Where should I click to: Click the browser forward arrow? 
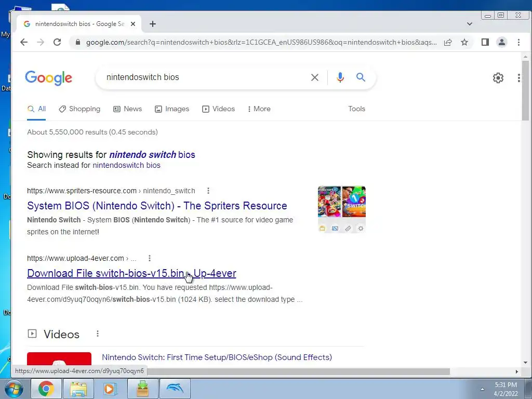pos(41,42)
